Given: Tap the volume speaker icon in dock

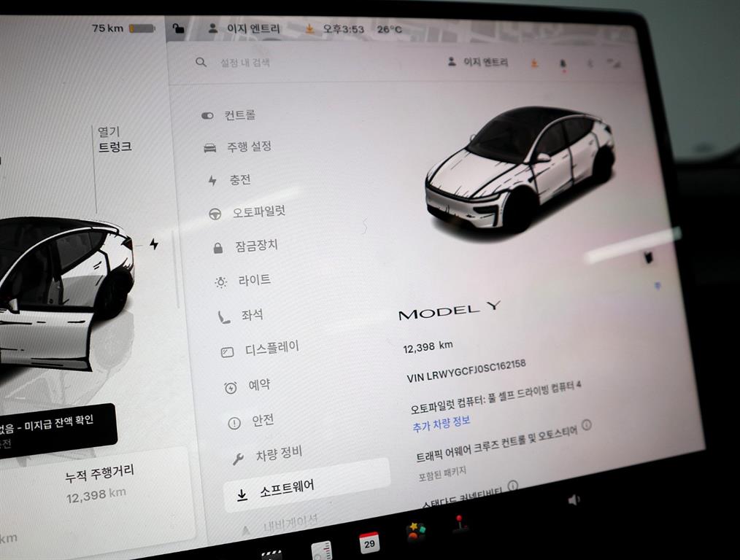Looking at the screenshot, I should click(x=574, y=499).
